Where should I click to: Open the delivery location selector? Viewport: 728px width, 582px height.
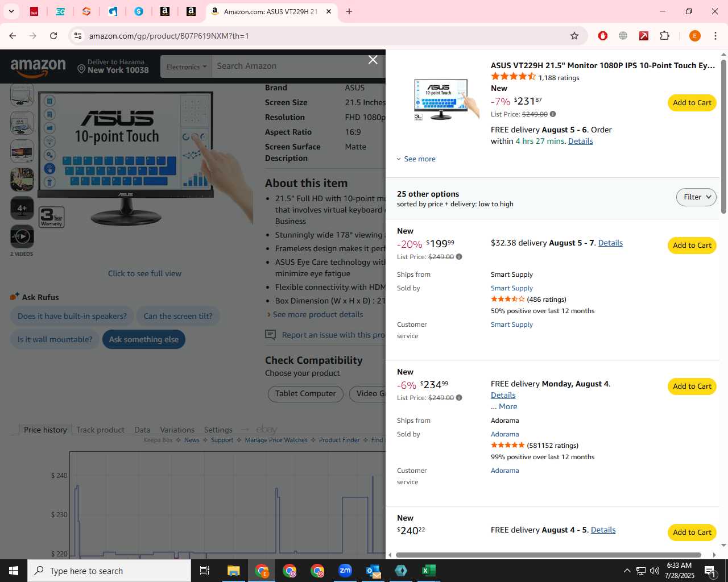tap(113, 66)
